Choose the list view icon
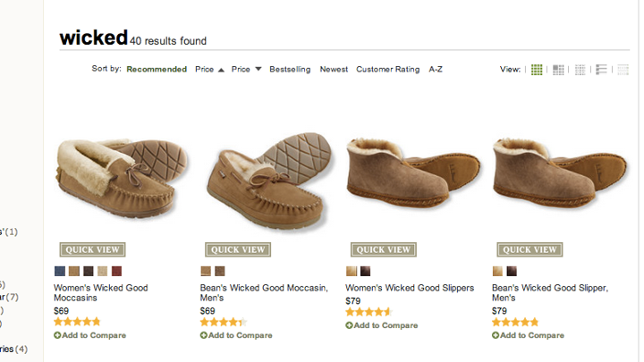Viewport: 644px width, 362px height. coord(602,69)
